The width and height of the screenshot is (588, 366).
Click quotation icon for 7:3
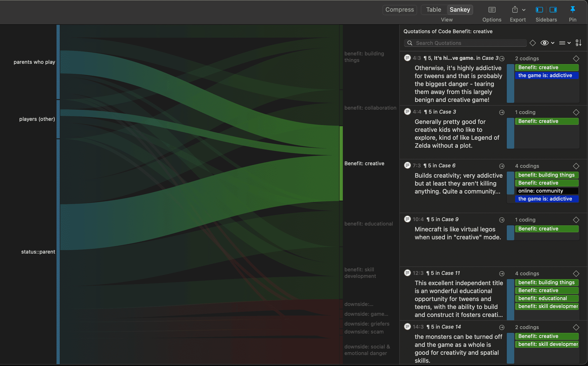pyautogui.click(x=407, y=165)
